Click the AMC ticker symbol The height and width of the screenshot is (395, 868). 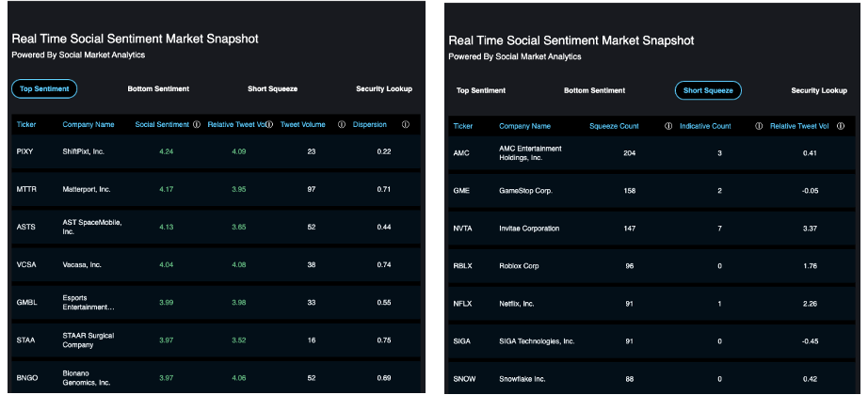[x=461, y=152]
